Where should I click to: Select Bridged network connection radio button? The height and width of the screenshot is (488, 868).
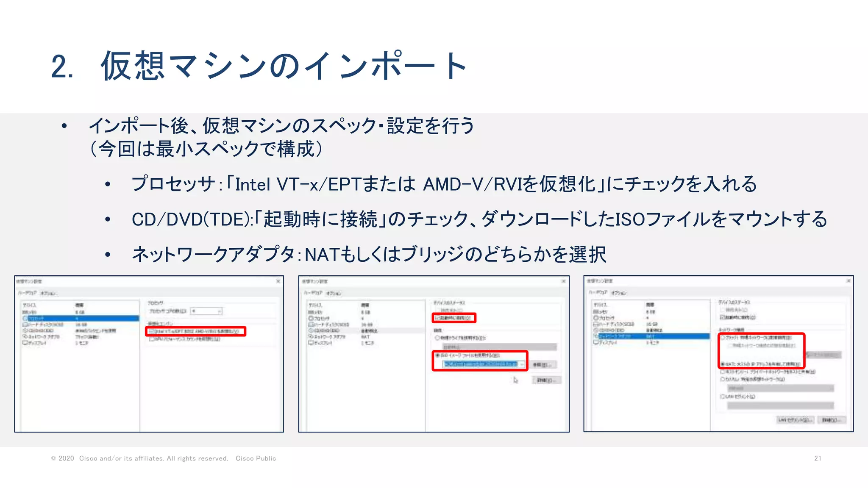point(723,338)
